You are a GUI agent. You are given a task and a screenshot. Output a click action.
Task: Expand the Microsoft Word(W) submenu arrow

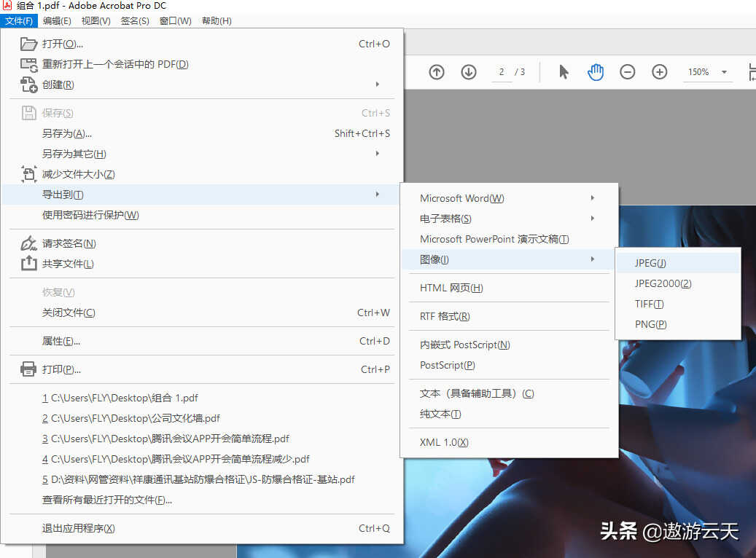[593, 198]
